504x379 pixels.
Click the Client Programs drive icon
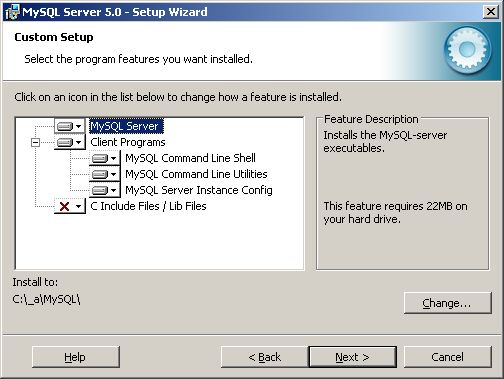click(65, 143)
